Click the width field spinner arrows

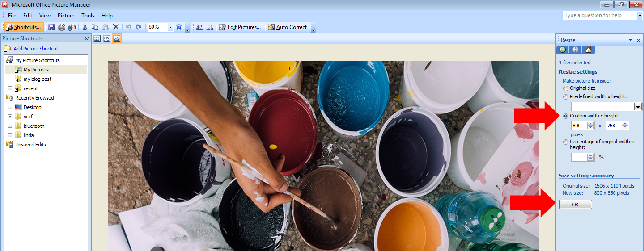pyautogui.click(x=591, y=126)
